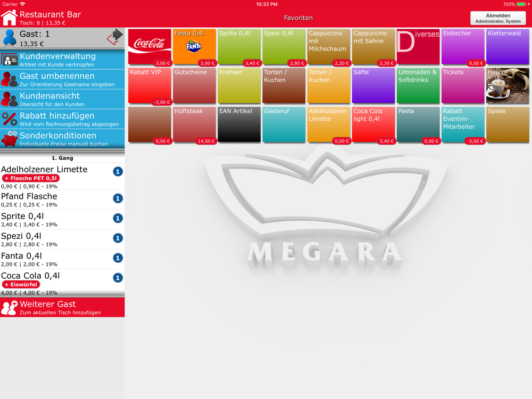The height and width of the screenshot is (399, 532).
Task: Tap the blue guest avatar icon
Action: (10, 38)
